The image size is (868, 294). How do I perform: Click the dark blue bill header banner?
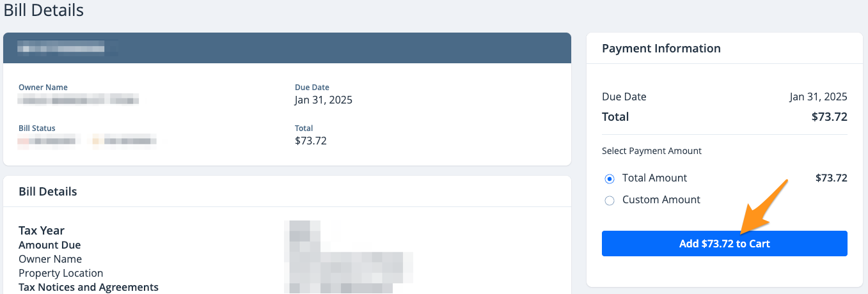287,48
